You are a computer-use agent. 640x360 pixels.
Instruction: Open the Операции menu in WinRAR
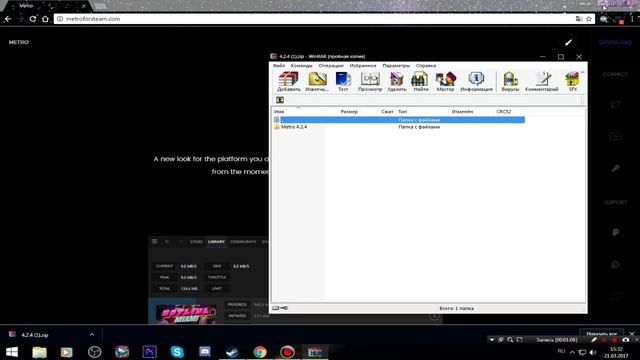point(331,65)
